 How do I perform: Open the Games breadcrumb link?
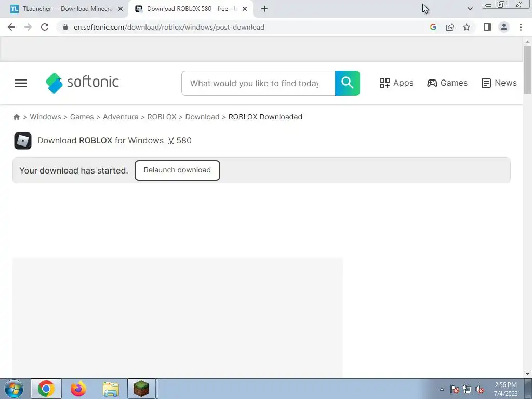[x=82, y=117]
